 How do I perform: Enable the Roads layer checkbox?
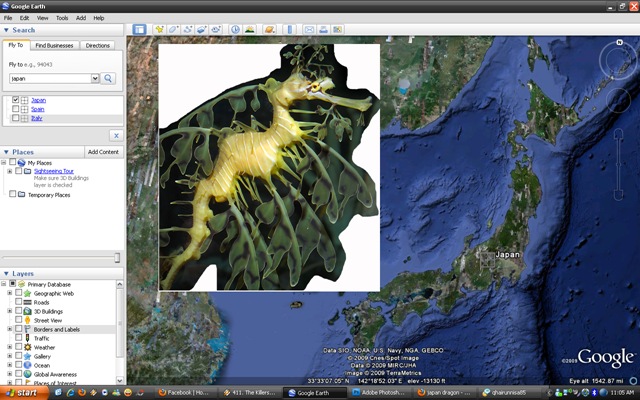click(x=18, y=302)
